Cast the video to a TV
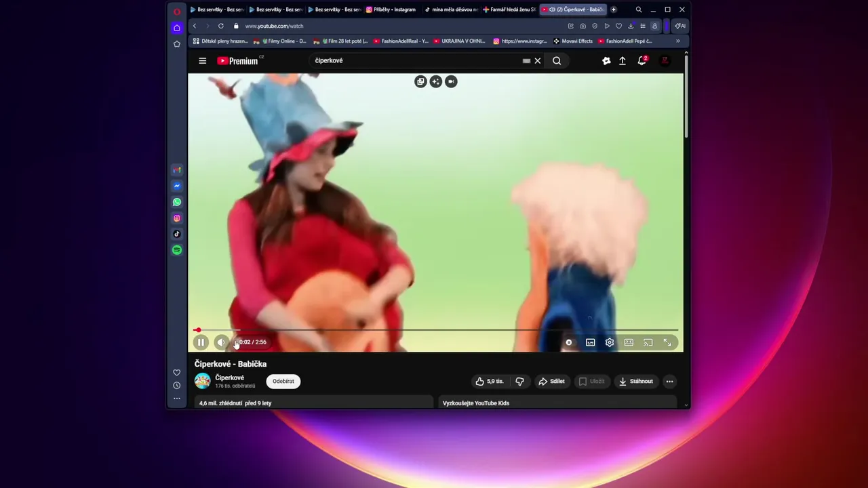 (x=648, y=342)
